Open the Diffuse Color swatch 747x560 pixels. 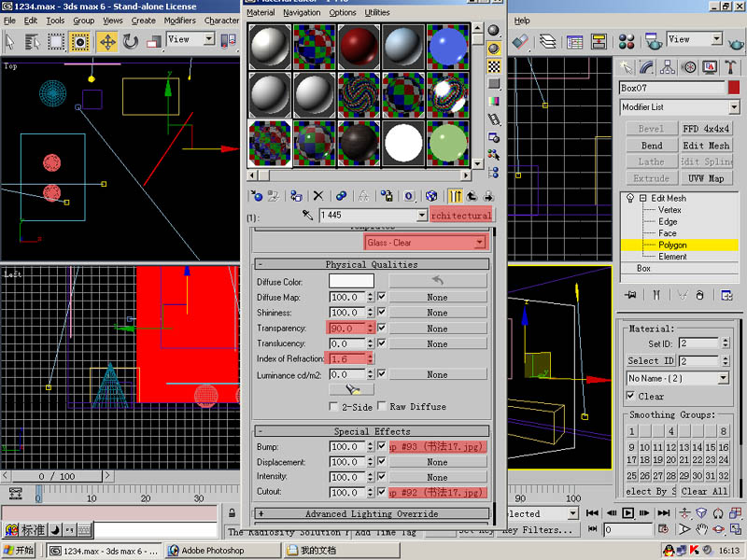pos(351,282)
